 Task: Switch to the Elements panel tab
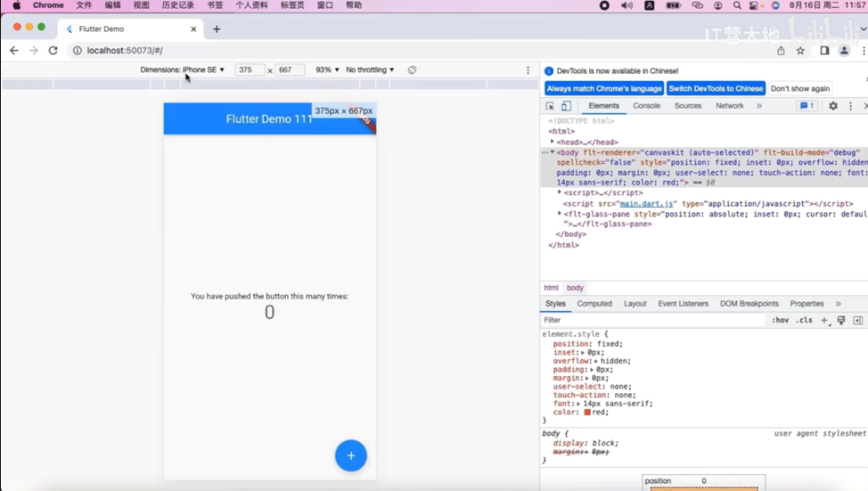click(x=603, y=106)
